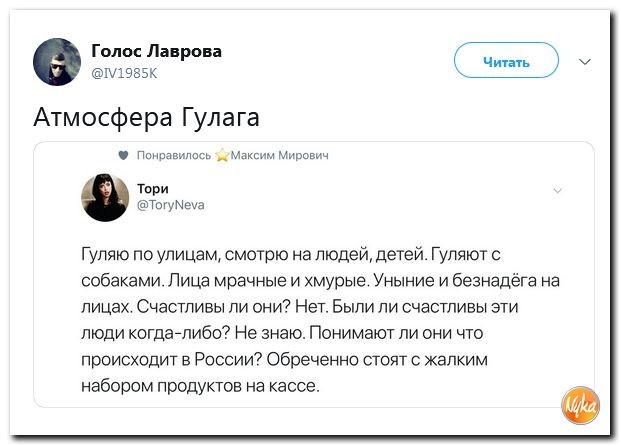Open the chevron menu on Тори's quoted tweet
The image size is (621, 446).
[557, 189]
